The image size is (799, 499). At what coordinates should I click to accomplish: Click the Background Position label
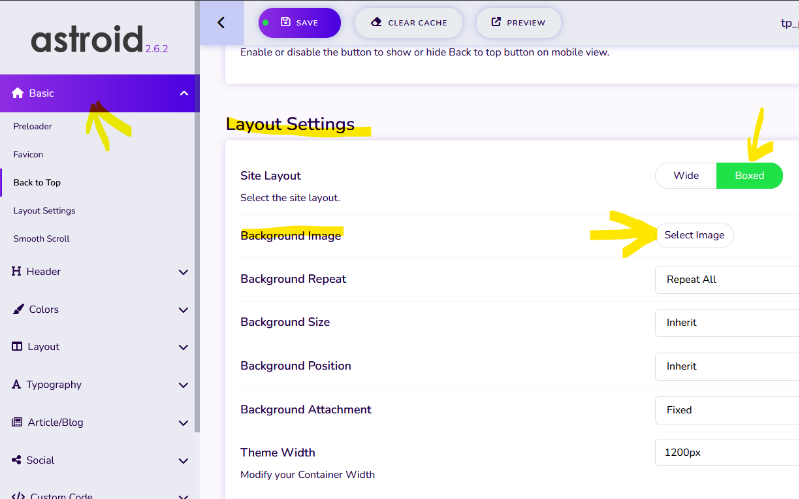[296, 366]
